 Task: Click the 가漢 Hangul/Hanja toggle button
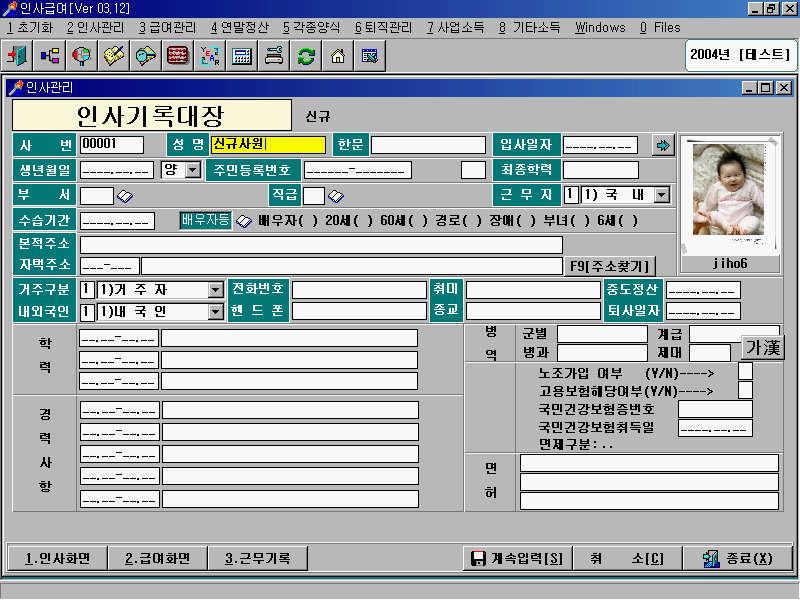(x=763, y=347)
